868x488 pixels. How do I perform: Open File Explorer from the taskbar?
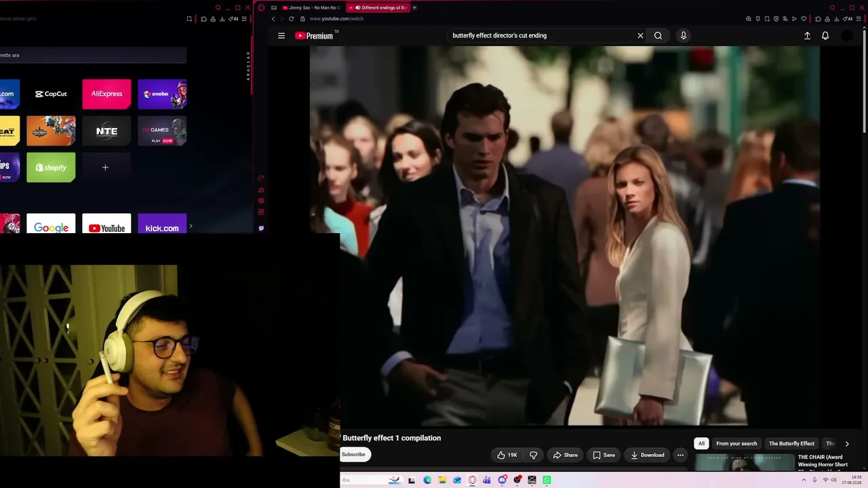coord(442,480)
